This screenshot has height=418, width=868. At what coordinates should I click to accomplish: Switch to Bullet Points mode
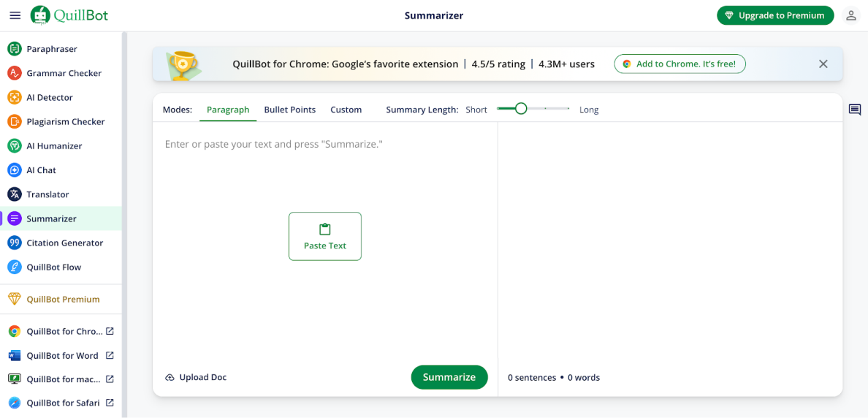pos(289,110)
